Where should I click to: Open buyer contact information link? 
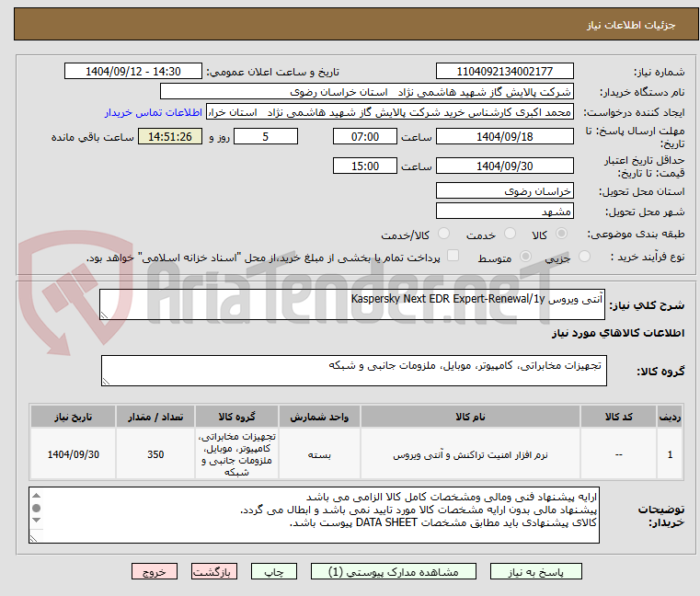click(154, 112)
